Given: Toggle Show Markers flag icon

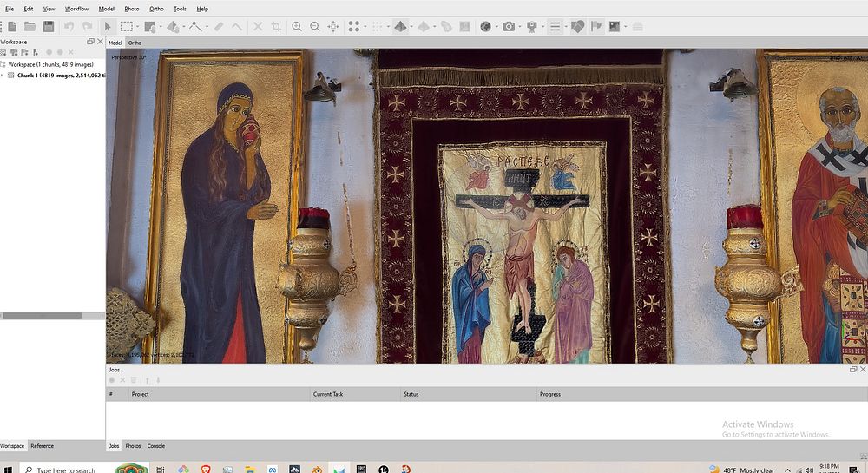Looking at the screenshot, I should (x=596, y=27).
